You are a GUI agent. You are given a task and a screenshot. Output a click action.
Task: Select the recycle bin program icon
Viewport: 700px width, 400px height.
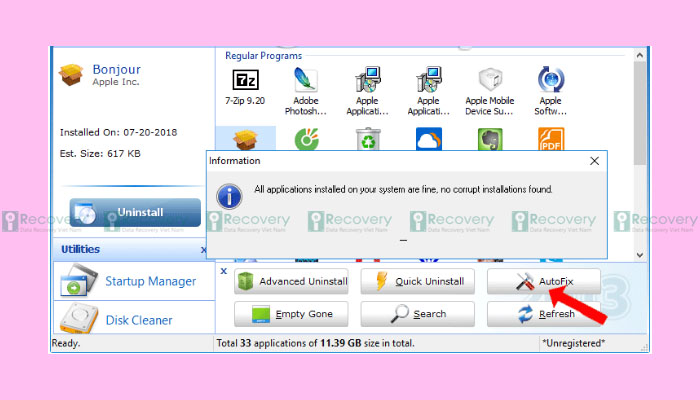pos(368,139)
